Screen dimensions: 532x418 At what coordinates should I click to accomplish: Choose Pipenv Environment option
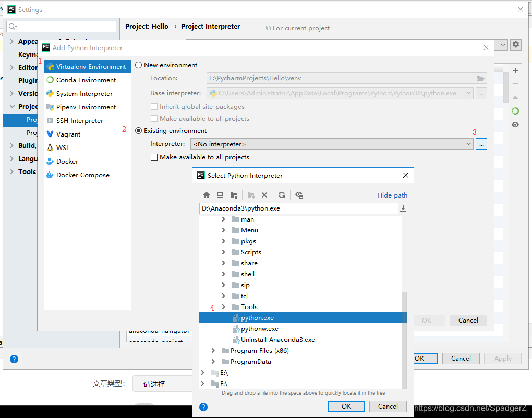[87, 107]
